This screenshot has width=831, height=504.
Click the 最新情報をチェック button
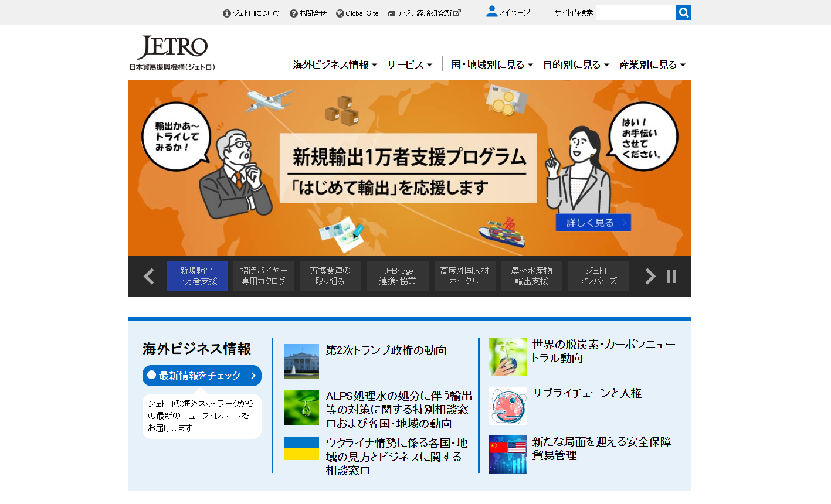[x=202, y=376]
